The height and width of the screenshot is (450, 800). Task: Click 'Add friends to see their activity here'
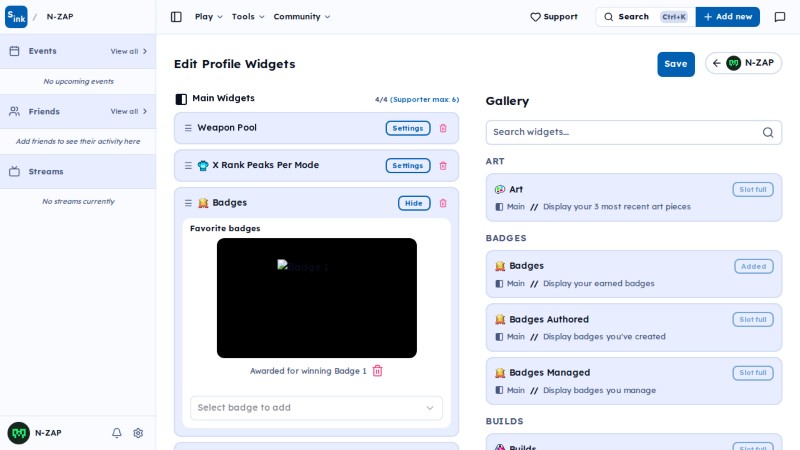click(78, 141)
